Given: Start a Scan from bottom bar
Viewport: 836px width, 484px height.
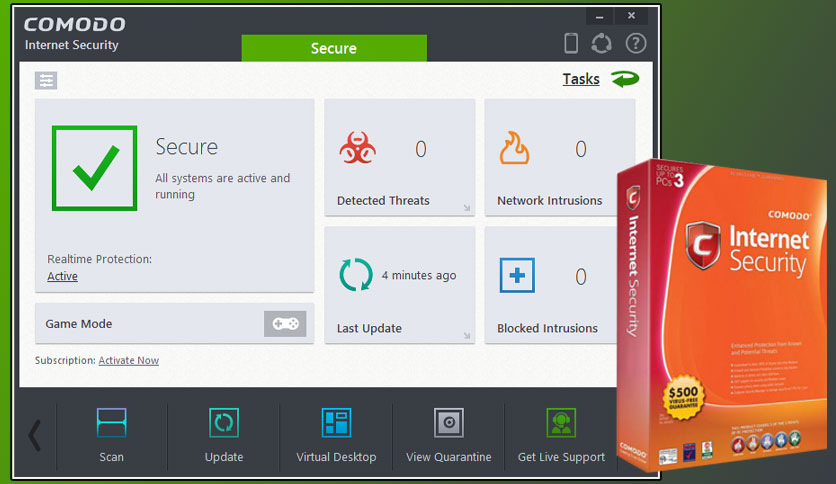Looking at the screenshot, I should [111, 435].
